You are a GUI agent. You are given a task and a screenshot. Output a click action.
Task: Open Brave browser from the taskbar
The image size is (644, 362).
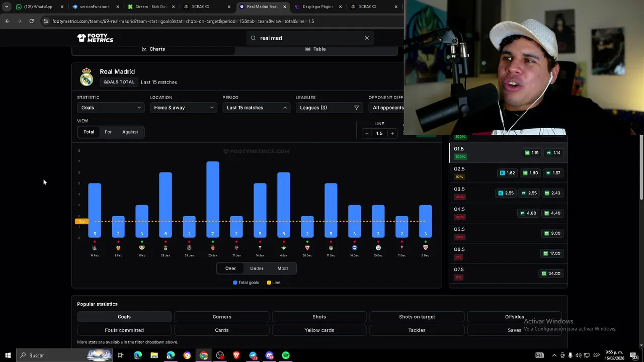[236, 355]
